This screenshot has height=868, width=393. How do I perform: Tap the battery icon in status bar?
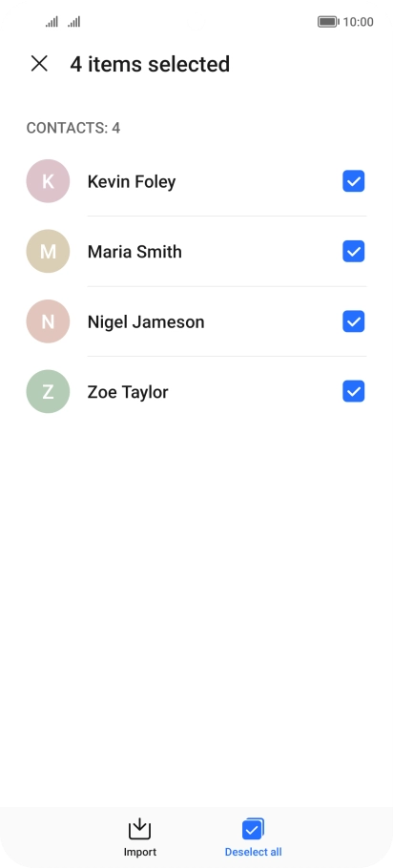pos(328,22)
